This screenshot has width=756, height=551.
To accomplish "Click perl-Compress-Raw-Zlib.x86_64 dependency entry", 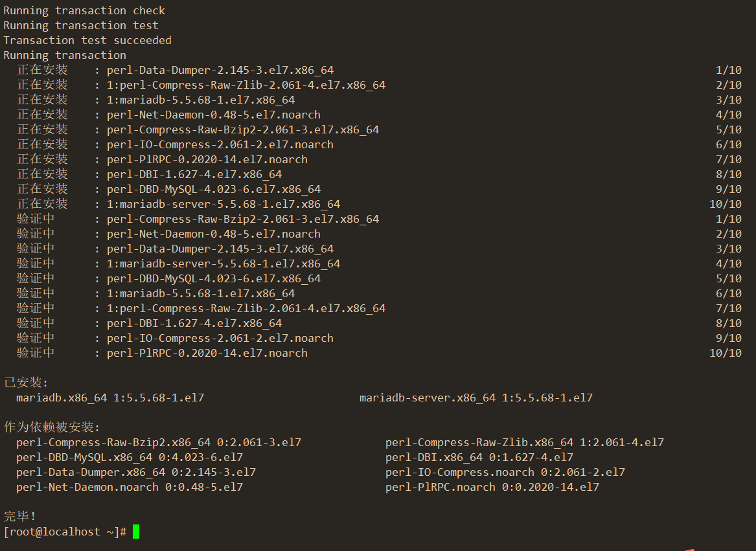I will [525, 442].
